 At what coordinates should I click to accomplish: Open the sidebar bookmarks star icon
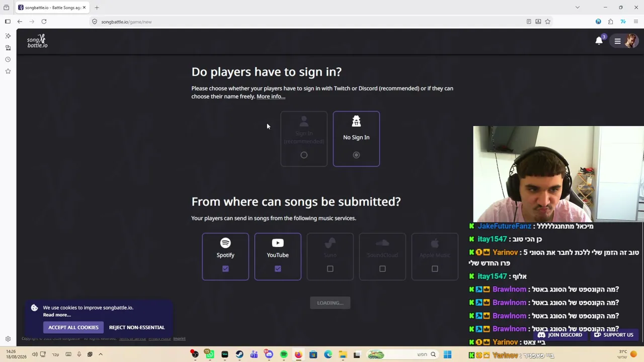[x=8, y=71]
